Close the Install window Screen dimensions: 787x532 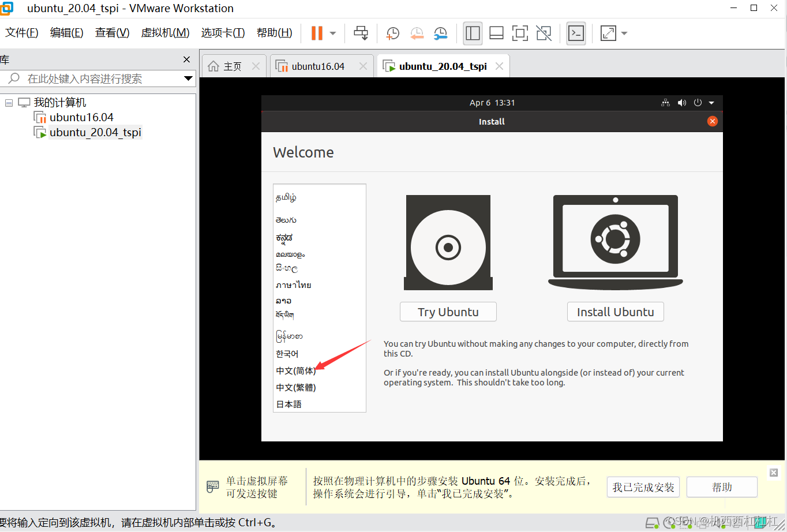(x=713, y=121)
